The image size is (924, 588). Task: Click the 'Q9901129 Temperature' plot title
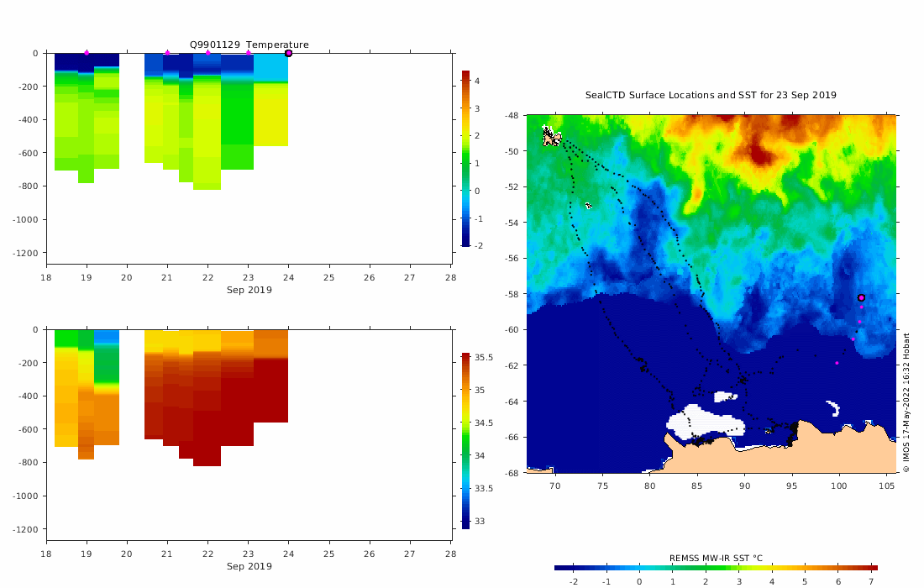tap(249, 45)
